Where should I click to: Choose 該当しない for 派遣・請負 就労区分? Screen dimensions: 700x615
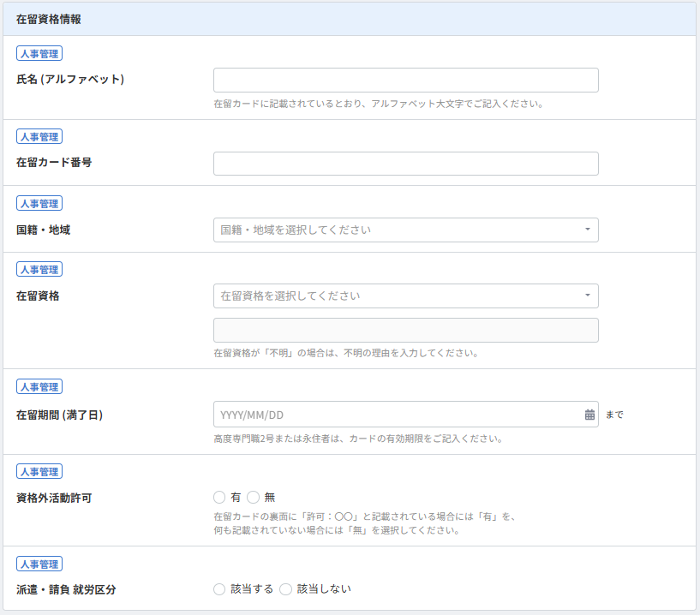click(285, 589)
